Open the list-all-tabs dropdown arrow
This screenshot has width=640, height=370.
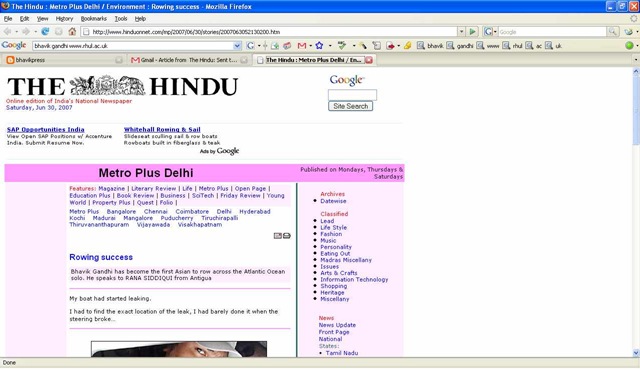tap(636, 60)
